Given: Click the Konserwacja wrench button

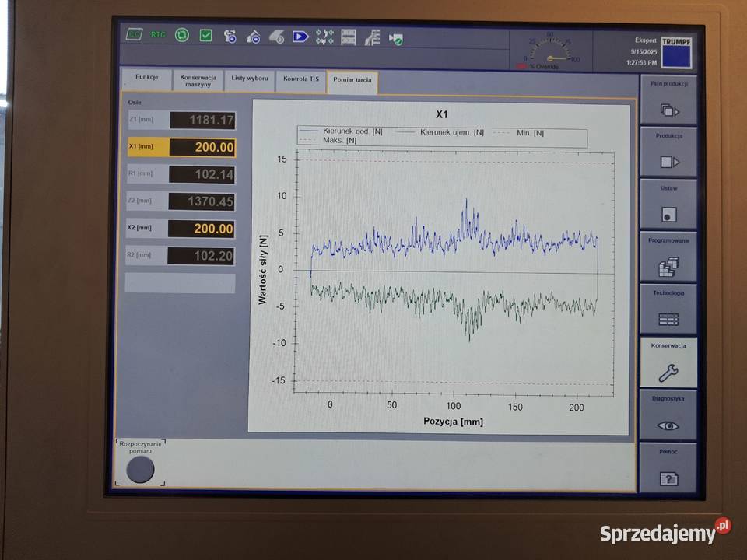Looking at the screenshot, I should (668, 362).
